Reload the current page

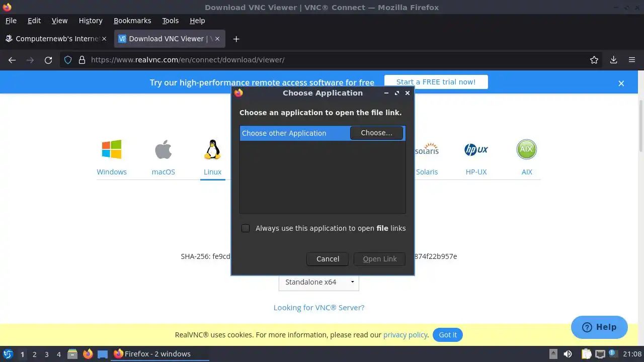(48, 60)
